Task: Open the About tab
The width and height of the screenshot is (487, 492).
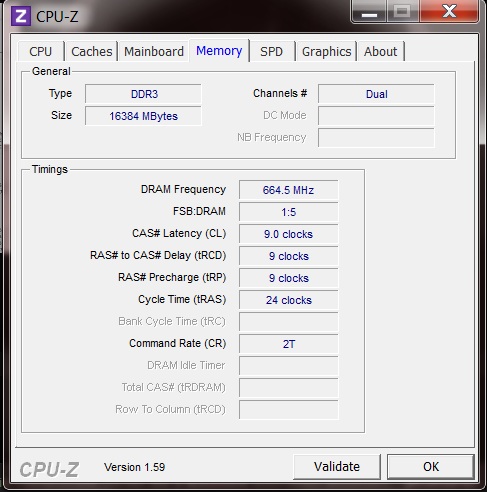Action: (380, 51)
